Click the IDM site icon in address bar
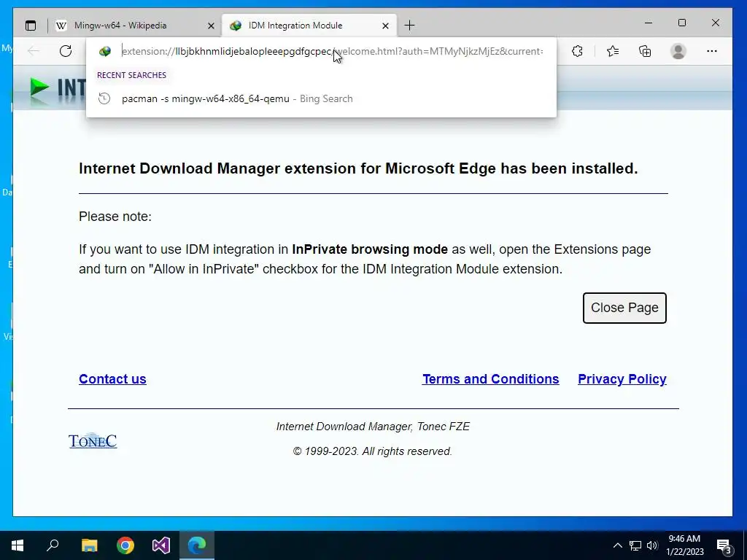747x560 pixels. coord(105,51)
